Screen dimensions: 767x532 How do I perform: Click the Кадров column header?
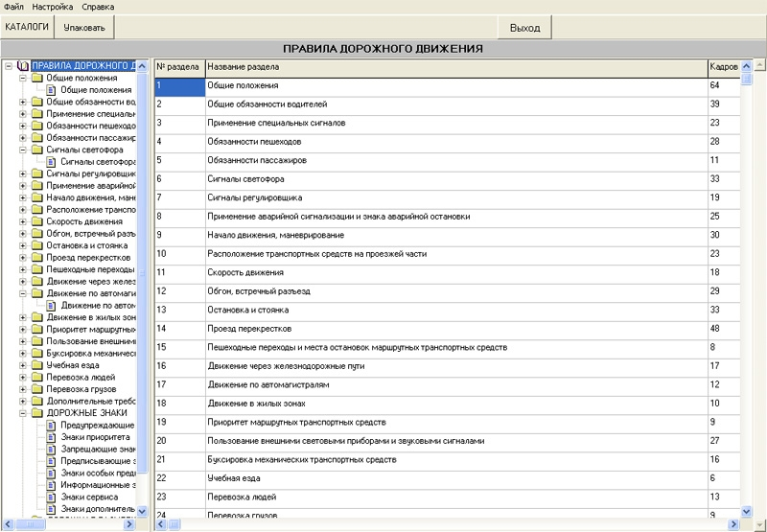(x=724, y=68)
